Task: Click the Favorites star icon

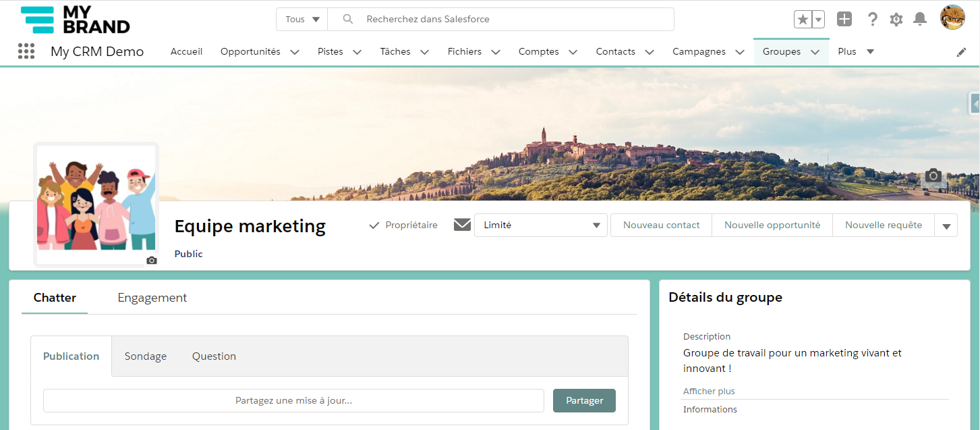Action: point(803,20)
